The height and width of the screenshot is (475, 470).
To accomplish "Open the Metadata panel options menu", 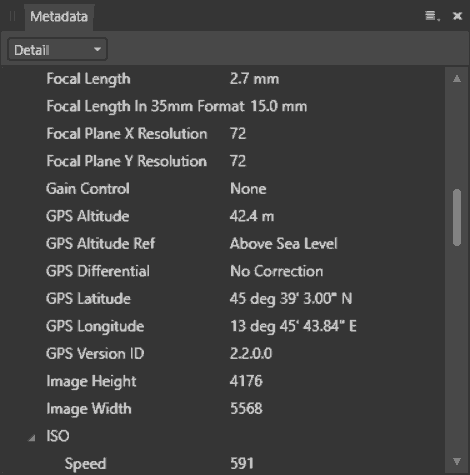I will [432, 16].
